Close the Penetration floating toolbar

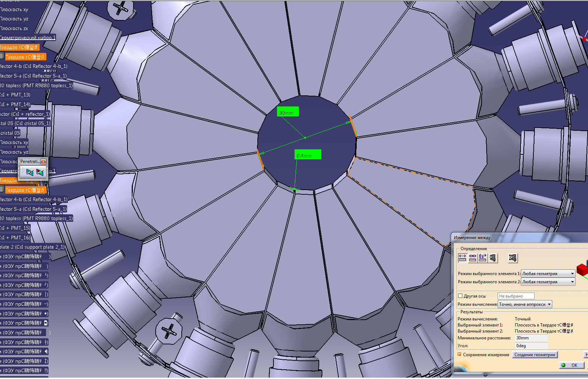tap(43, 162)
